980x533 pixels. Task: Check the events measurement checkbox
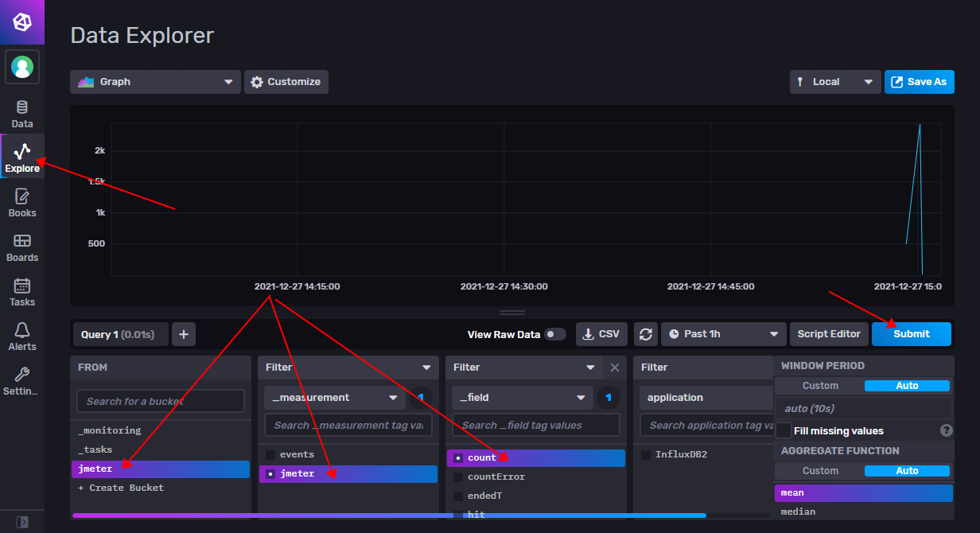point(270,455)
